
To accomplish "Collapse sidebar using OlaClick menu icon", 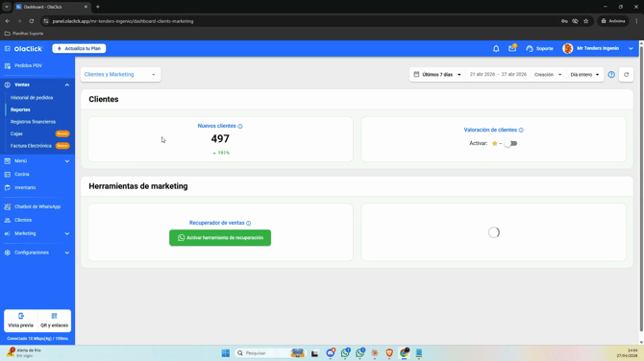I will point(8,48).
